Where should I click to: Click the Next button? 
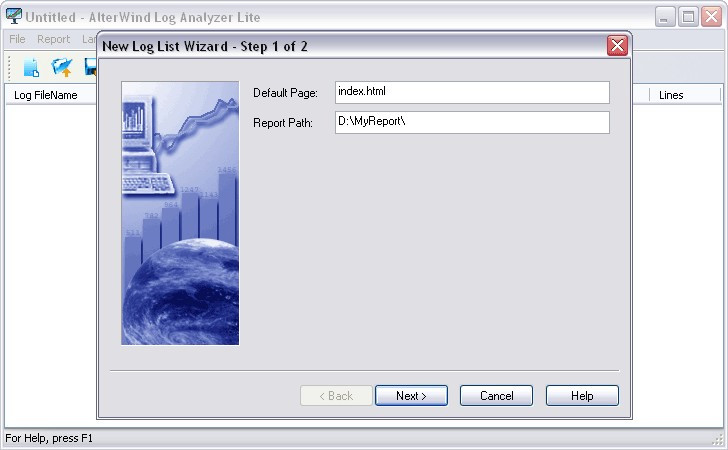411,396
